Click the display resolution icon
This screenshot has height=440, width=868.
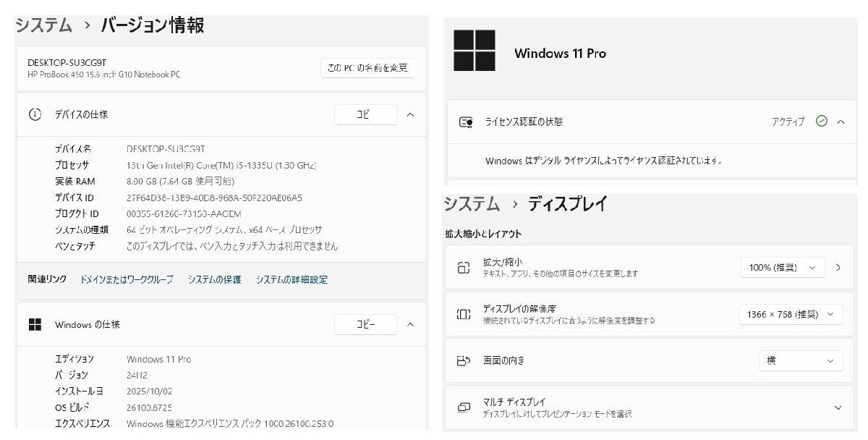(x=464, y=314)
